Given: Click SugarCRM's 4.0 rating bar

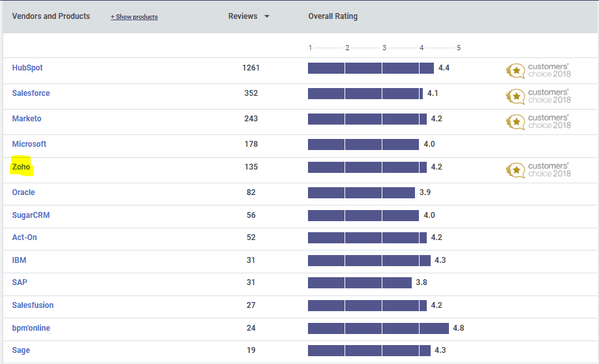Looking at the screenshot, I should (363, 215).
